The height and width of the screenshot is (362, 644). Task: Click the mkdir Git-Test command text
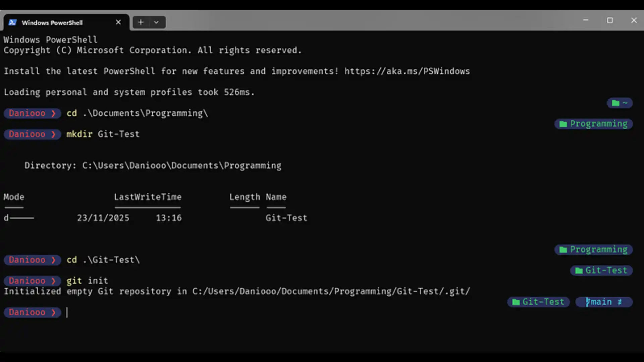tap(103, 134)
